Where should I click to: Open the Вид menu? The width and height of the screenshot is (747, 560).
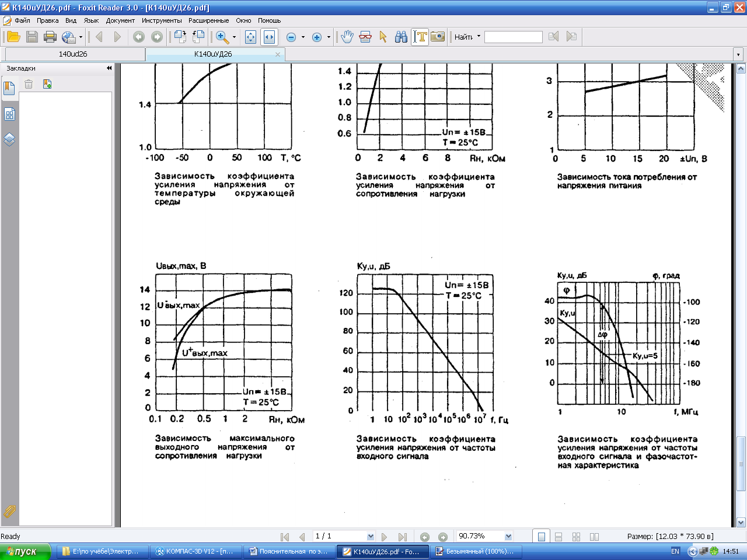tap(71, 20)
